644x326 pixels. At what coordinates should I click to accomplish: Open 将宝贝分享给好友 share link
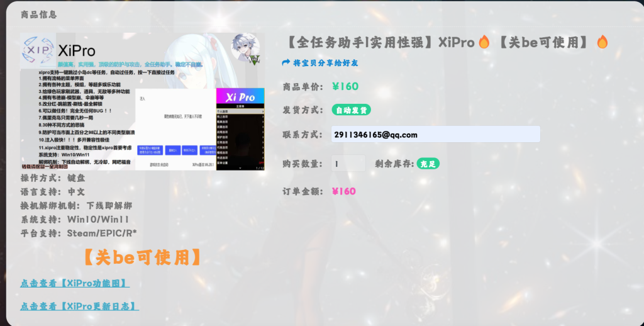325,63
